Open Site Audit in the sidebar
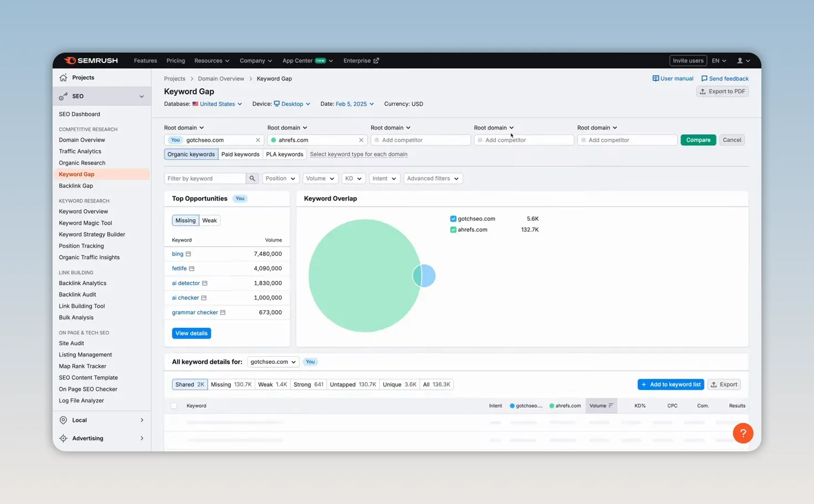The image size is (814, 504). 71,343
